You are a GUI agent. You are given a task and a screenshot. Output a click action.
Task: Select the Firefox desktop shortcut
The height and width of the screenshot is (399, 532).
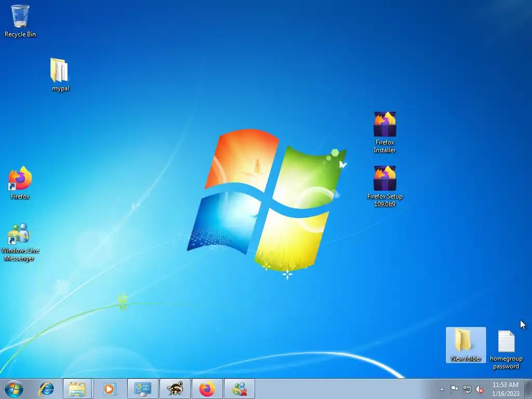click(20, 182)
